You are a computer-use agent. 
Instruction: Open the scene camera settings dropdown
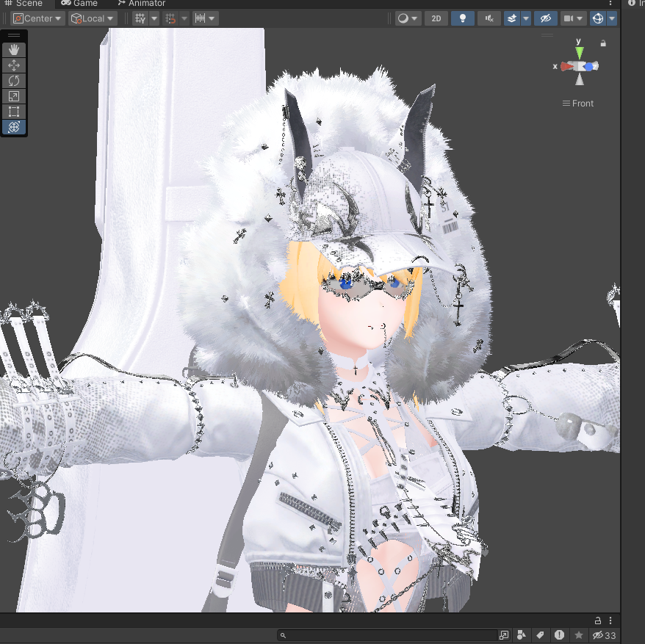click(x=574, y=18)
